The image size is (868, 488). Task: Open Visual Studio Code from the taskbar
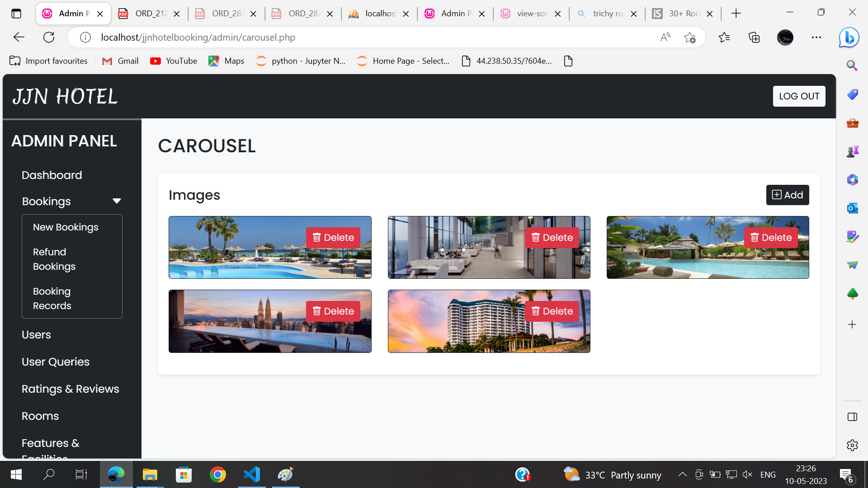(251, 474)
